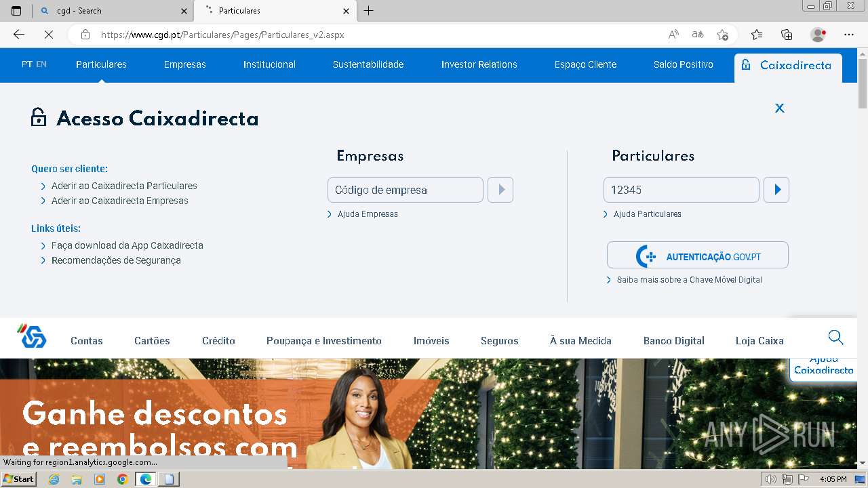This screenshot has width=868, height=488.
Task: Open Recomendações de Segurança link
Action: coord(116,260)
